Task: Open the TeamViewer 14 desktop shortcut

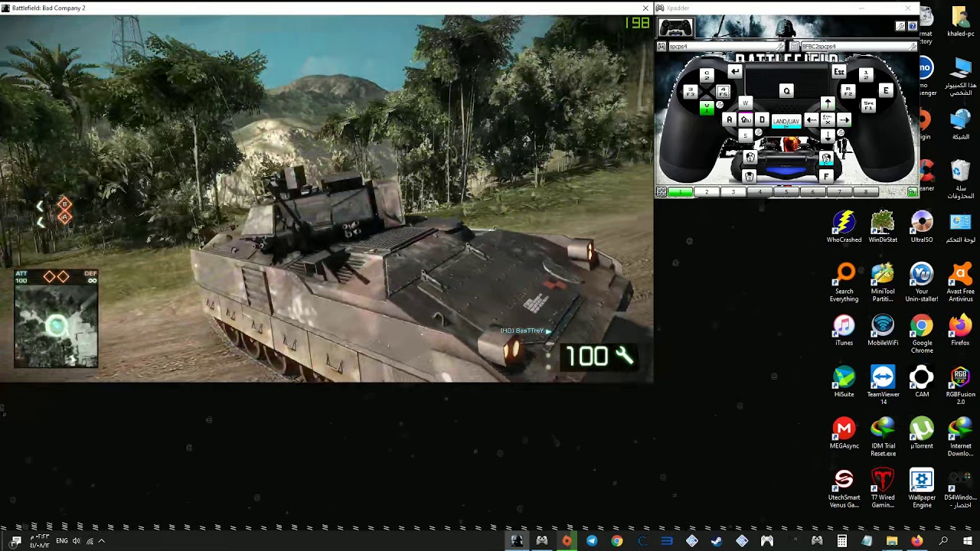Action: pos(883,386)
